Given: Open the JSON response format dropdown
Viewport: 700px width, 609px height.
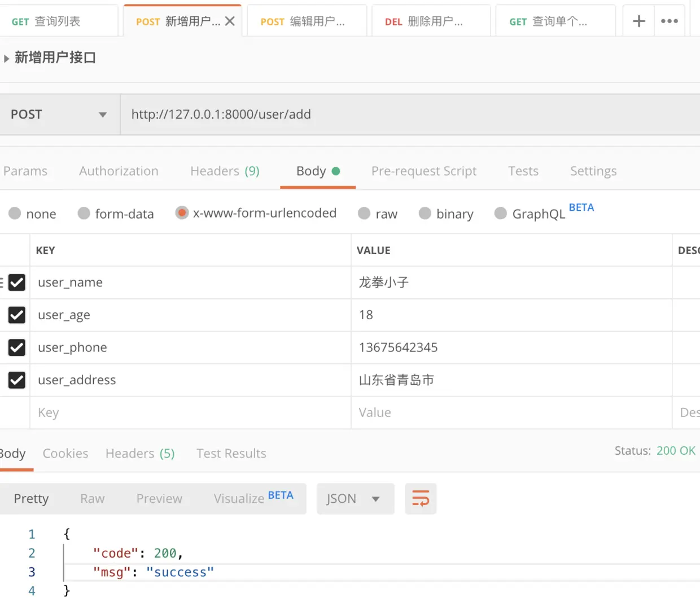Looking at the screenshot, I should [x=355, y=499].
